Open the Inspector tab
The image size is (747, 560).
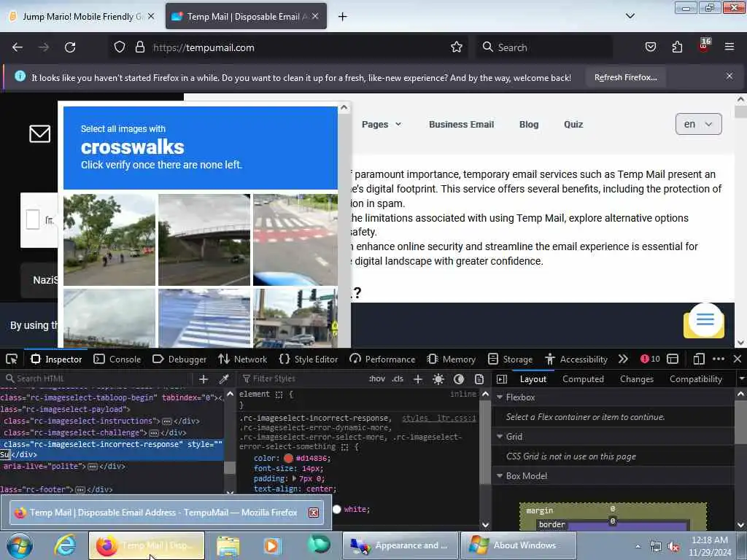(x=56, y=359)
